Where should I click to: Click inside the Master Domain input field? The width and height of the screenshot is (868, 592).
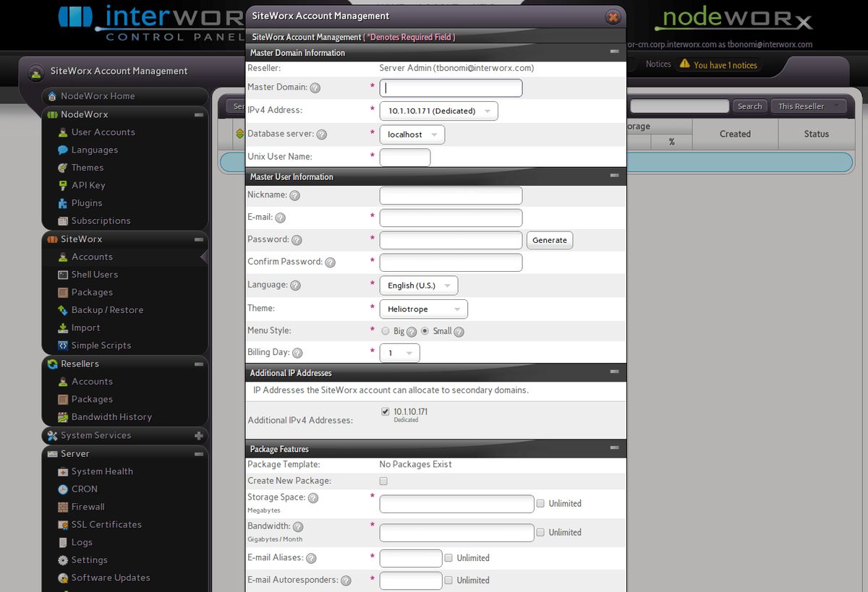click(x=450, y=87)
